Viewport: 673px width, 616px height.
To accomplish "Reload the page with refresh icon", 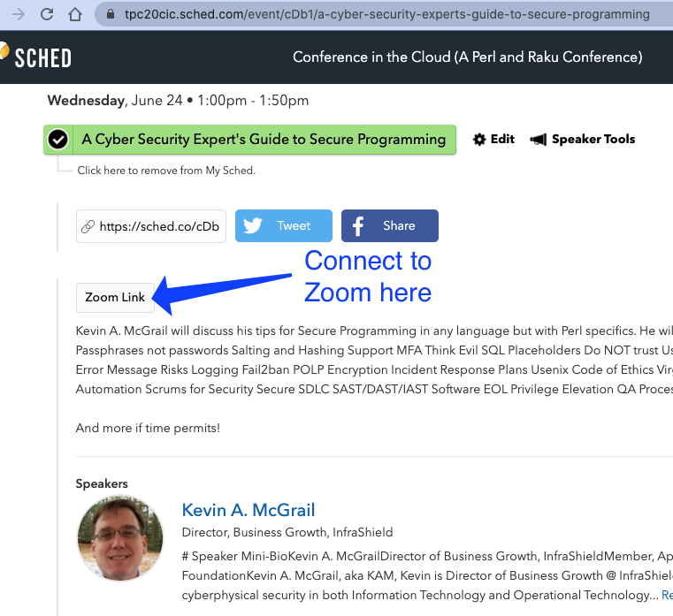I will point(47,15).
